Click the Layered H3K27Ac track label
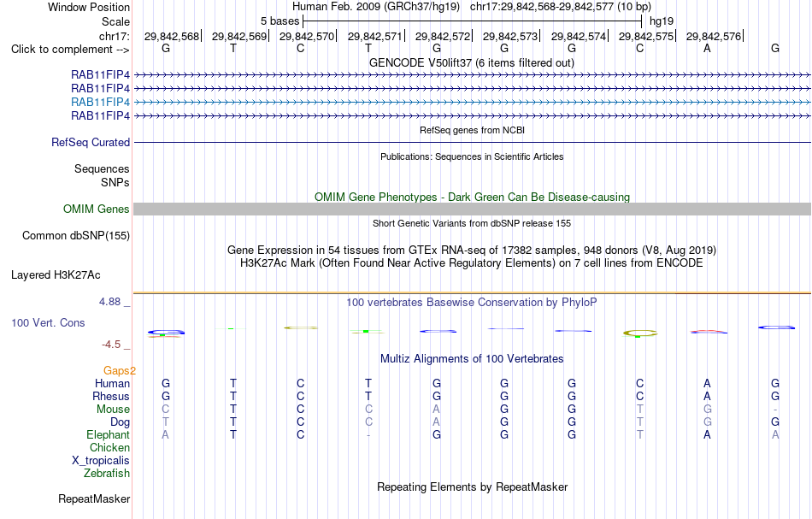The width and height of the screenshot is (812, 519). 56,275
